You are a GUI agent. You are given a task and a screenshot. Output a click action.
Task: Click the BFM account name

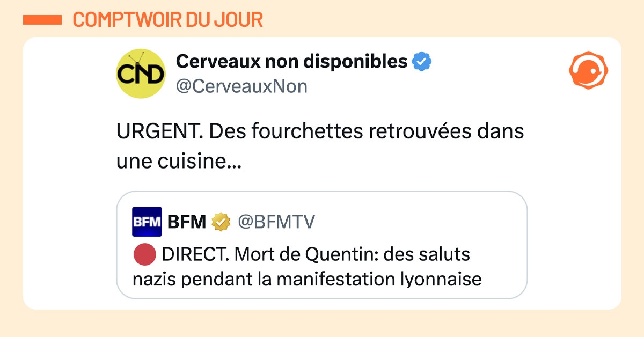[187, 222]
